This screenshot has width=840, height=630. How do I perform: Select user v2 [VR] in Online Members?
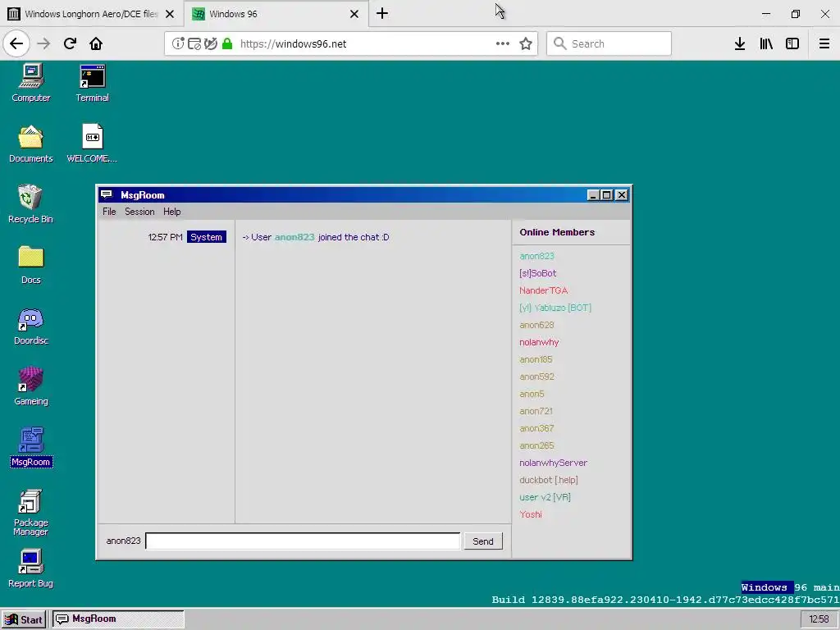pyautogui.click(x=545, y=497)
